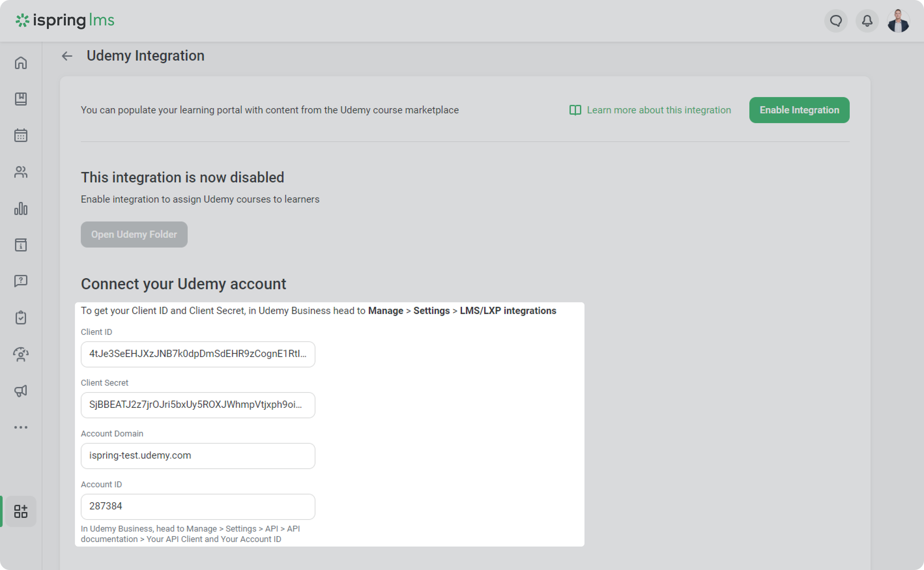This screenshot has height=570, width=924.
Task: Click the Home icon in sidebar
Action: pyautogui.click(x=21, y=63)
